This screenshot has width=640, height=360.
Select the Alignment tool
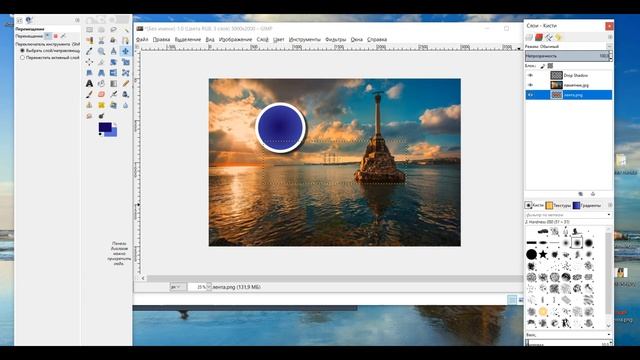pos(89,62)
